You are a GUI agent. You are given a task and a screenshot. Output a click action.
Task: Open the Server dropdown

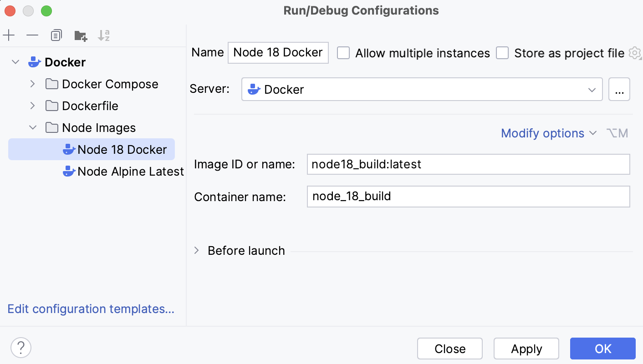(592, 89)
